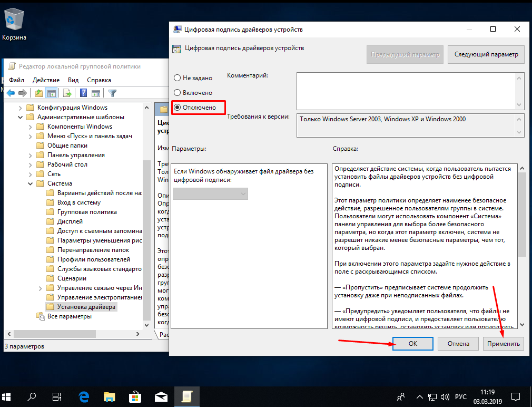Toggle the Show/Hide action pane icon
532x407 pixels.
tap(96, 93)
